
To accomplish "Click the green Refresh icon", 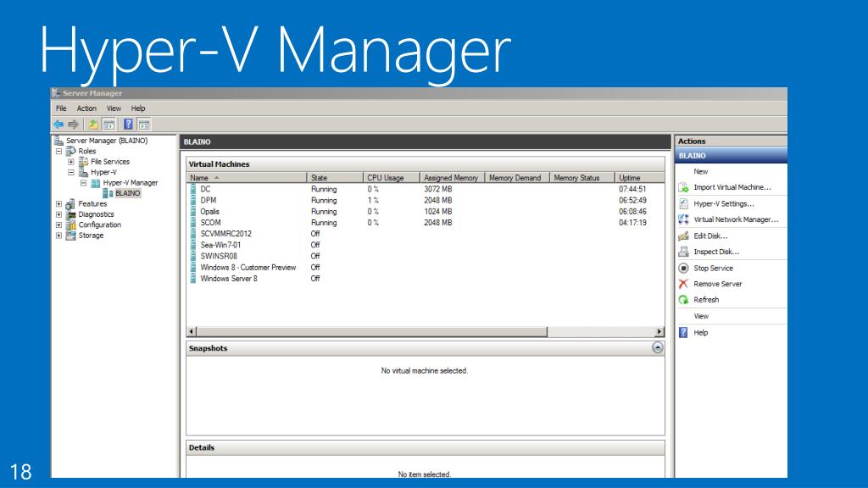I will point(684,300).
